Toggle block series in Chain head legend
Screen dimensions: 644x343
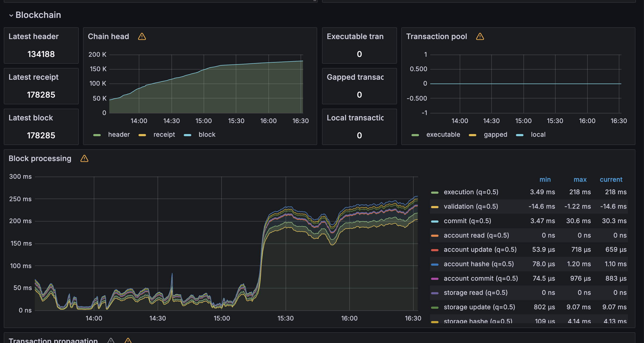point(207,135)
